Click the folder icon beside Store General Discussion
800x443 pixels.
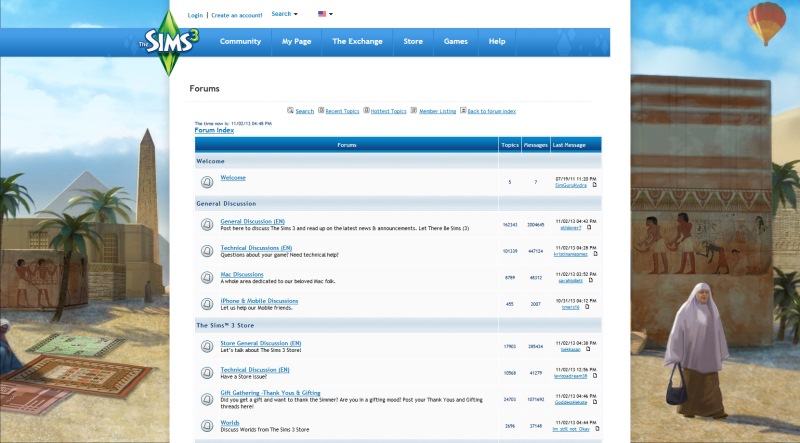207,347
